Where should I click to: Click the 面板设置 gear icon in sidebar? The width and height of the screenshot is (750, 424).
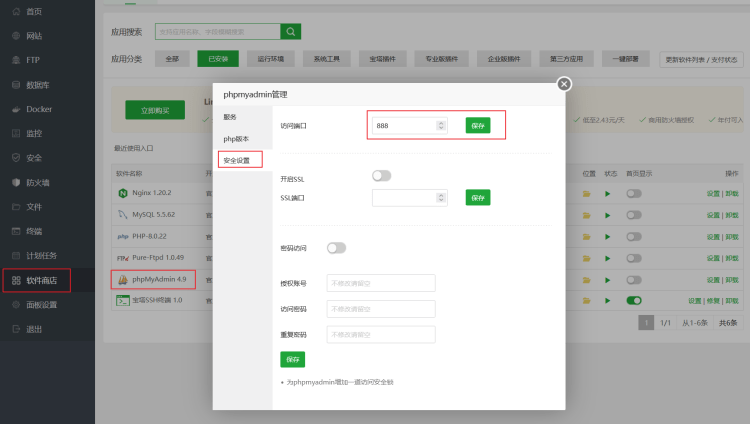[x=16, y=305]
